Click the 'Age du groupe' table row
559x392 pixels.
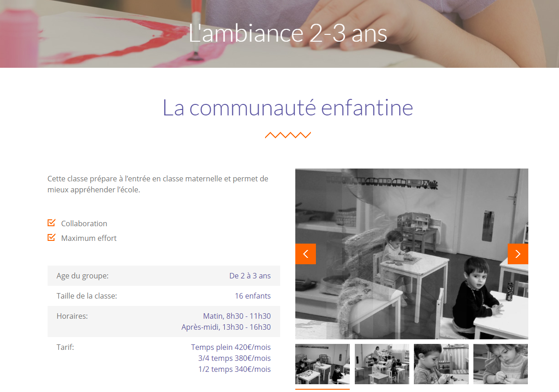164,276
